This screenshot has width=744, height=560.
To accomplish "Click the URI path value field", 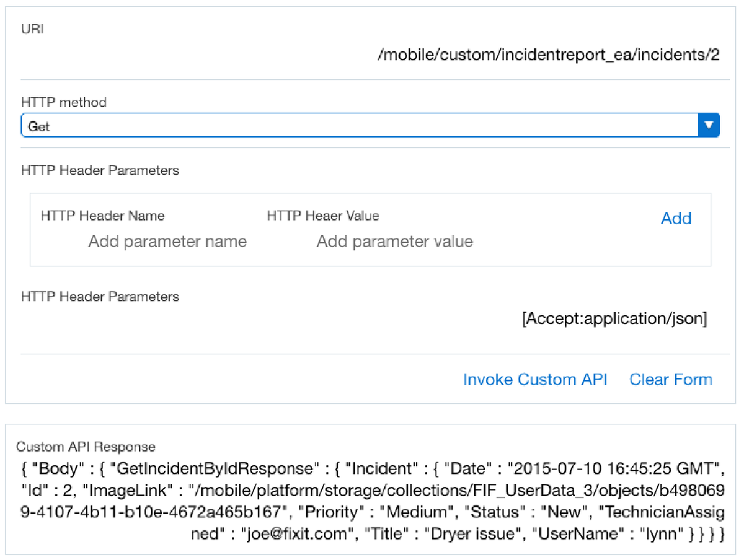I will [x=548, y=55].
